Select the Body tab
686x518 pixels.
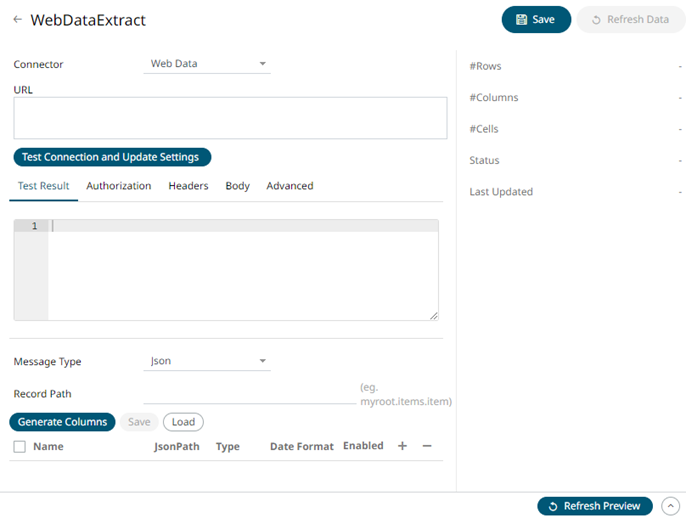point(237,186)
